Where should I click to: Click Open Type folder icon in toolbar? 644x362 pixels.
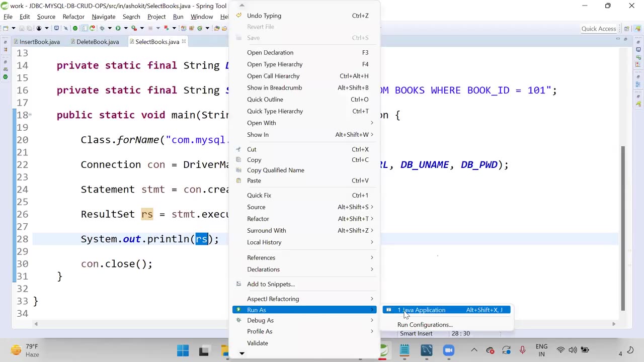pyautogui.click(x=216, y=28)
